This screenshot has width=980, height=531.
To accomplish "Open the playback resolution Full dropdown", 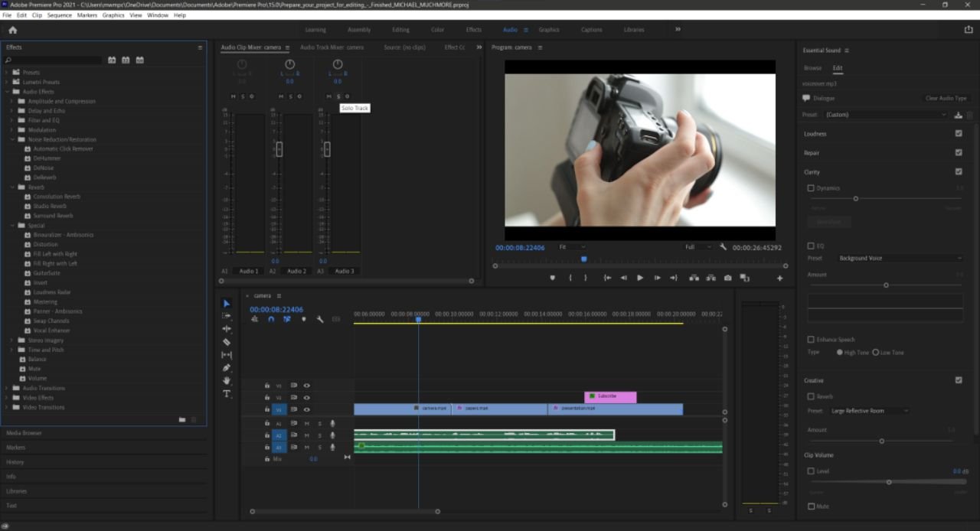I will 697,247.
